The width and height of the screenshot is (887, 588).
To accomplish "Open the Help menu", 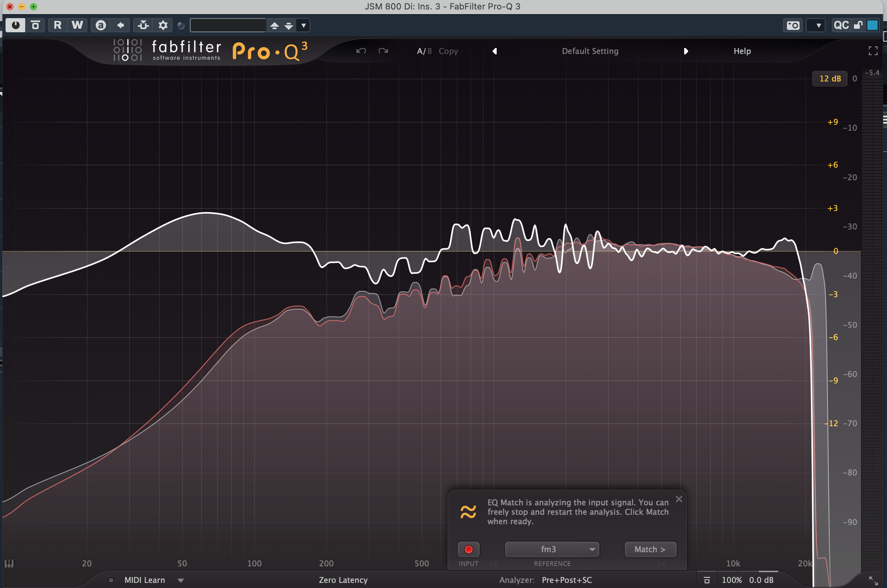I will point(742,51).
